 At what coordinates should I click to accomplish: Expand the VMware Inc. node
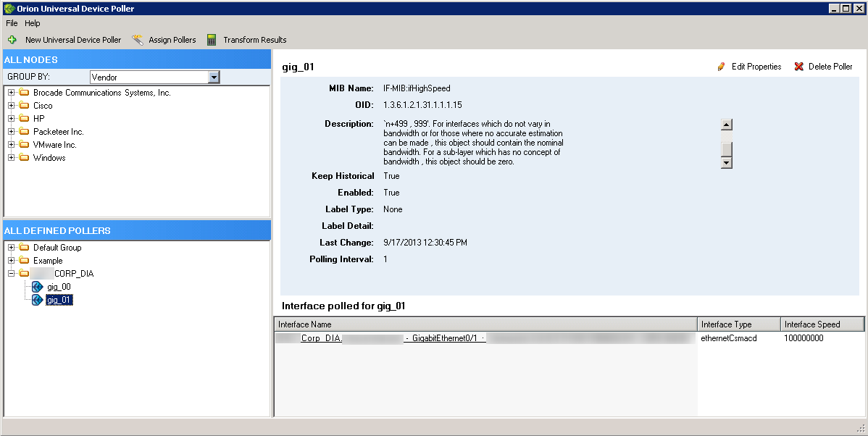click(11, 144)
